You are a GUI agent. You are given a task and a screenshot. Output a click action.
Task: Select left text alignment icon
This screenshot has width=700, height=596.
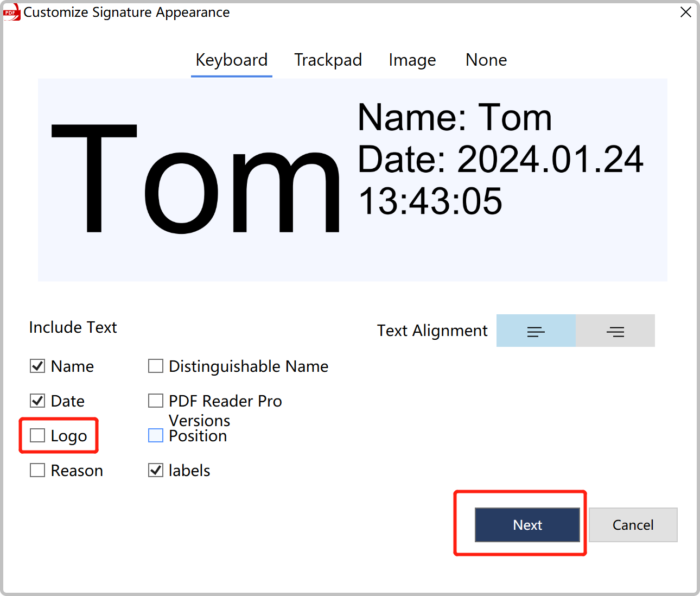(536, 331)
